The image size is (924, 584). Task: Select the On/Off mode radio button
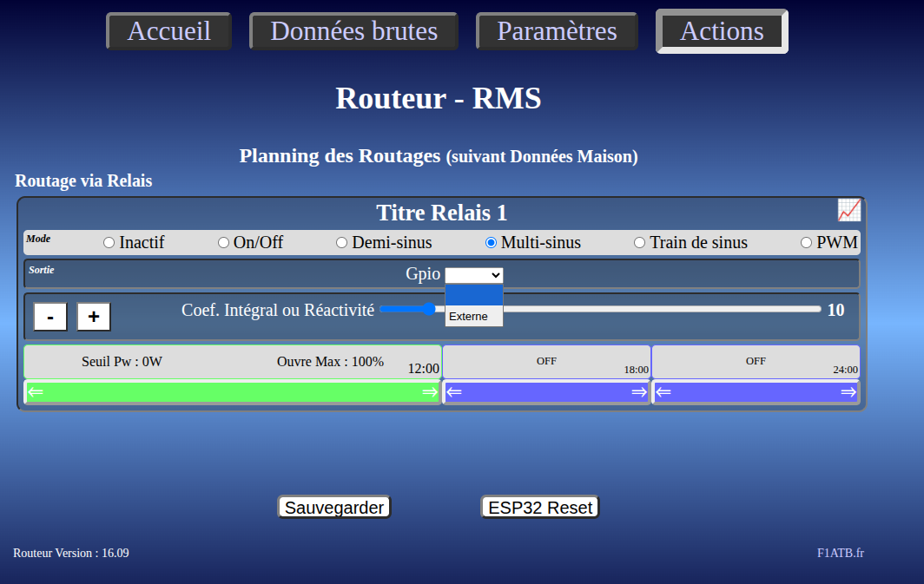point(223,243)
